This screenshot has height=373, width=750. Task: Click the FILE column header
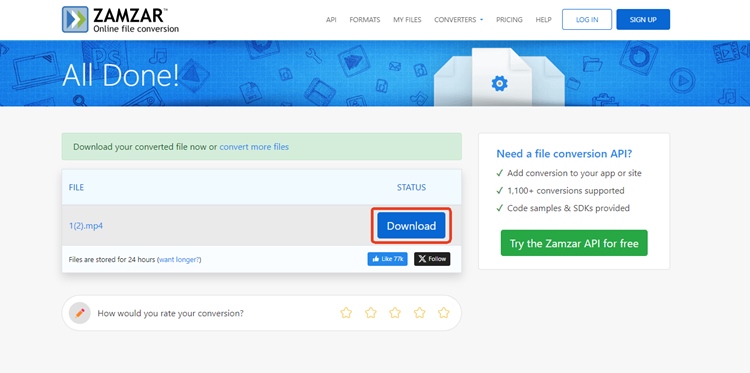(x=77, y=187)
